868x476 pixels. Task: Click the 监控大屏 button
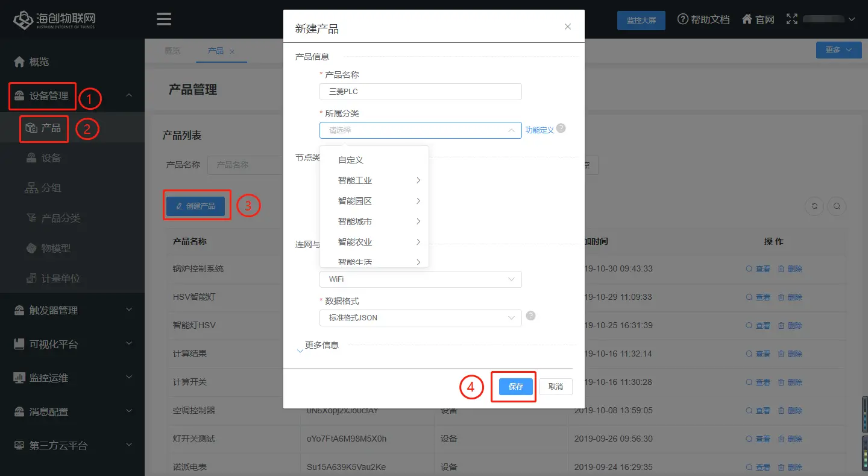pos(641,20)
